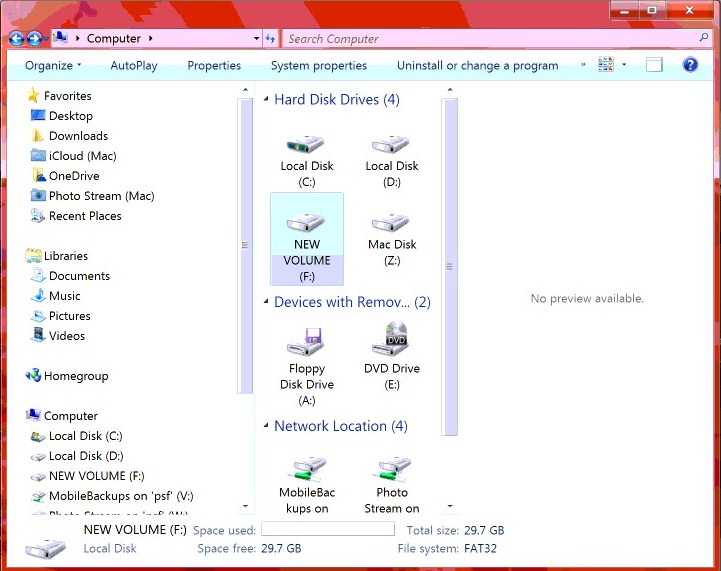Click Computer in the address breadcrumb

point(114,39)
